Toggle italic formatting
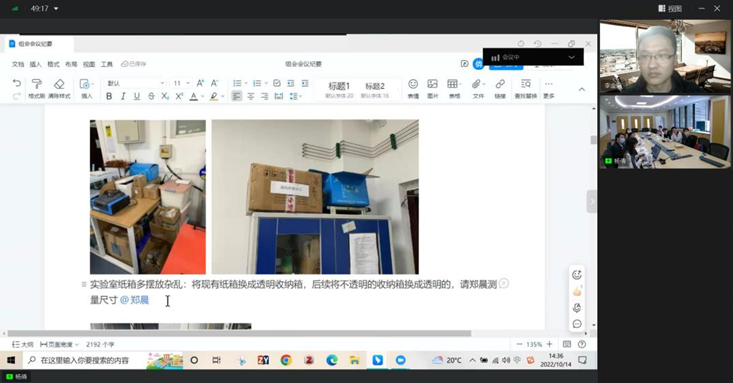 tap(123, 96)
